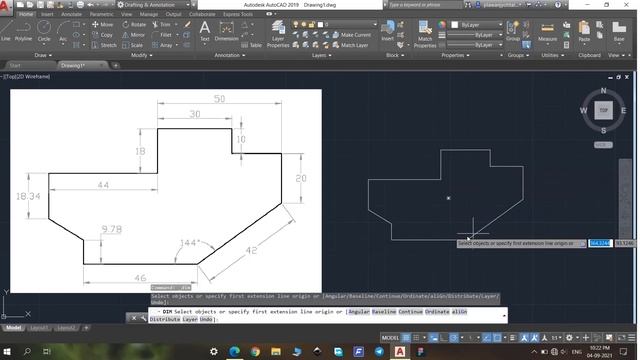Toggle ortho mode in status bar
The height and width of the screenshot is (360, 640).
point(444,338)
